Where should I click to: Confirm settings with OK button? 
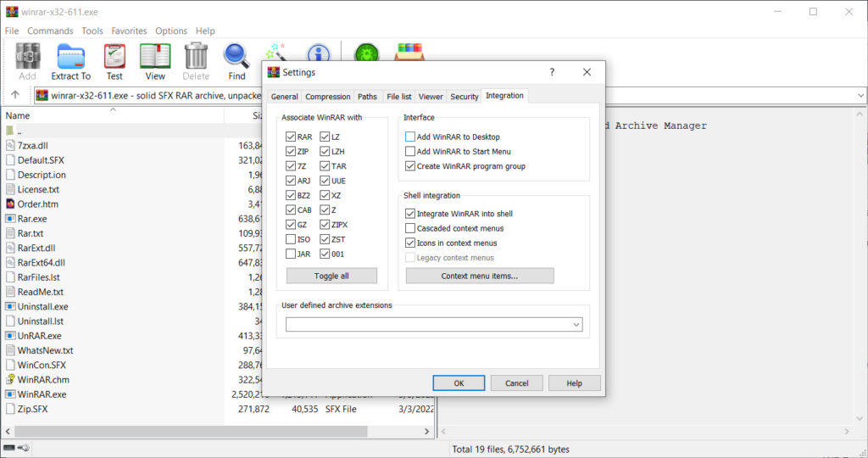click(x=459, y=383)
